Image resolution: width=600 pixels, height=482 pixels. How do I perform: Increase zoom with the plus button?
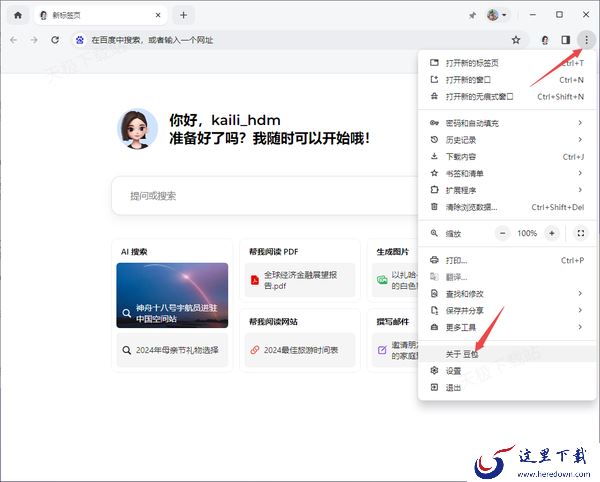pos(551,233)
